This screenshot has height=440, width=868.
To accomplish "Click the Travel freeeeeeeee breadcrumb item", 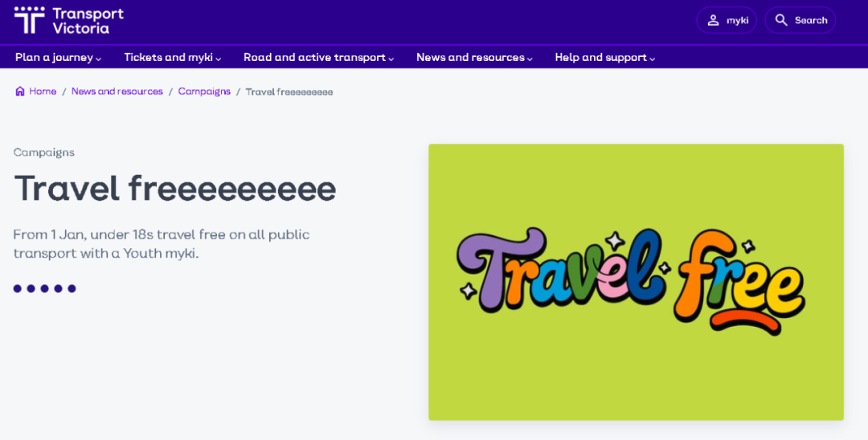I will [x=289, y=92].
